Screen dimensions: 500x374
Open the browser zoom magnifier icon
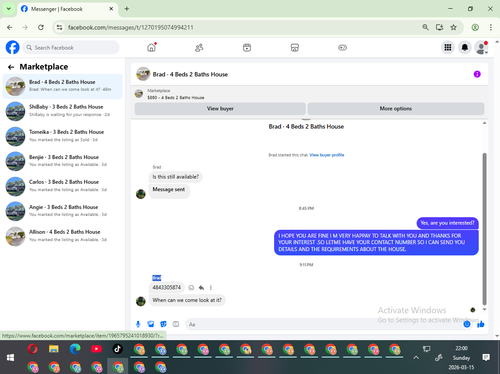(425, 27)
